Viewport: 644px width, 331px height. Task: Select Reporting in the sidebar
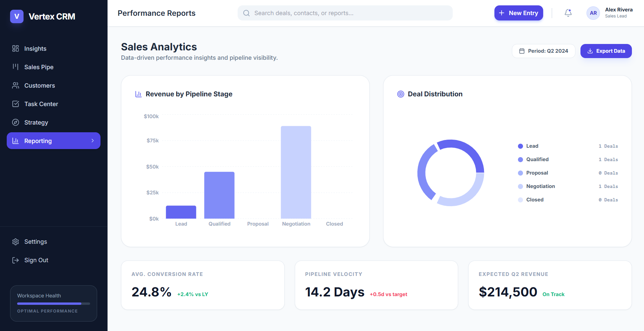tap(38, 141)
